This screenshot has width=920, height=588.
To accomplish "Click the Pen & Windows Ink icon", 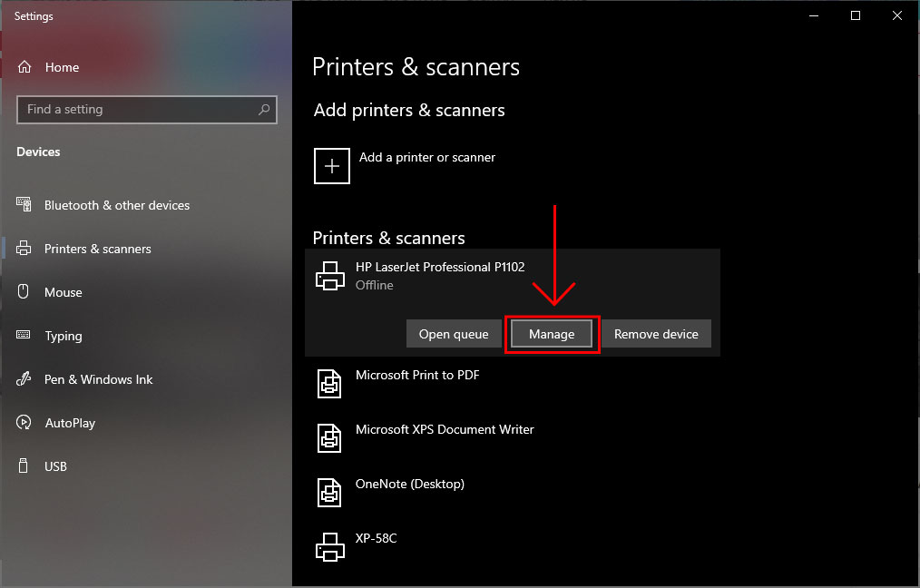I will tap(24, 379).
